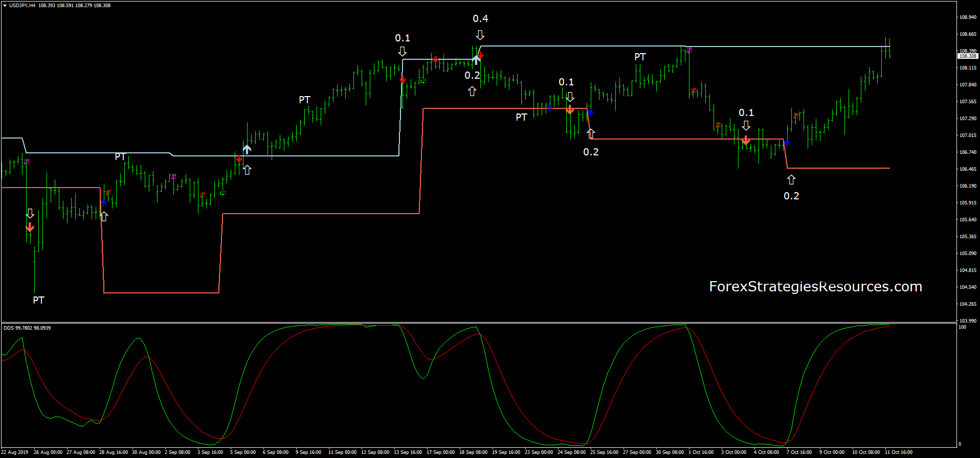Click the 25 Sep 16:00 time label
The image size is (980, 458).
tap(605, 452)
